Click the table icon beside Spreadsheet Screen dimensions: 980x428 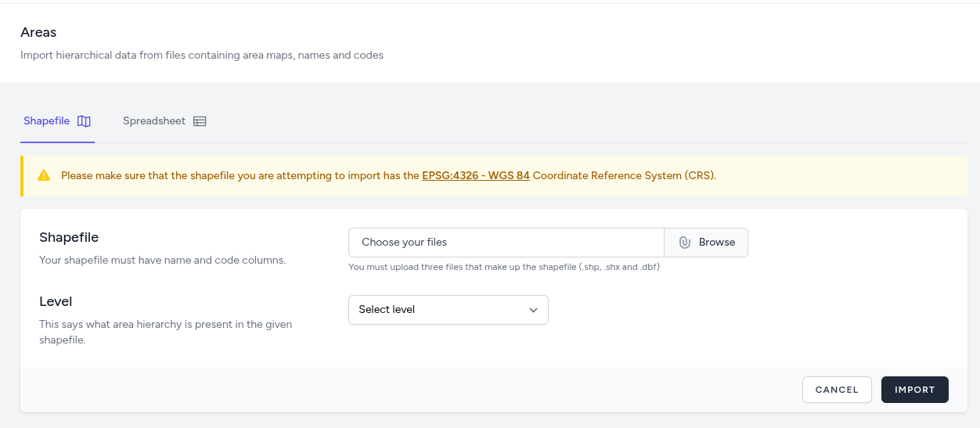200,121
